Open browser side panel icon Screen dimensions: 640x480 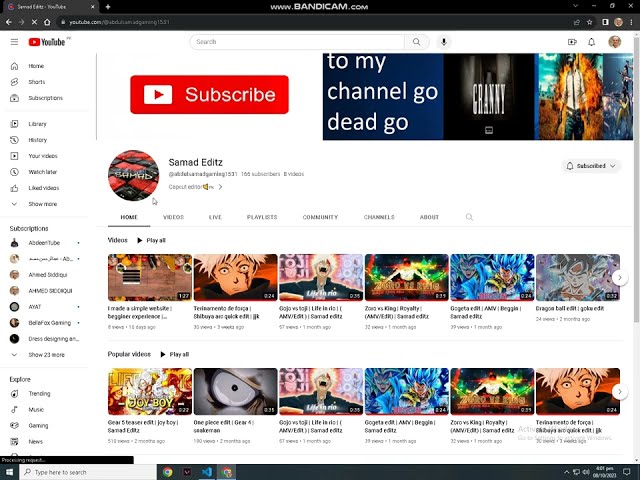(x=605, y=22)
